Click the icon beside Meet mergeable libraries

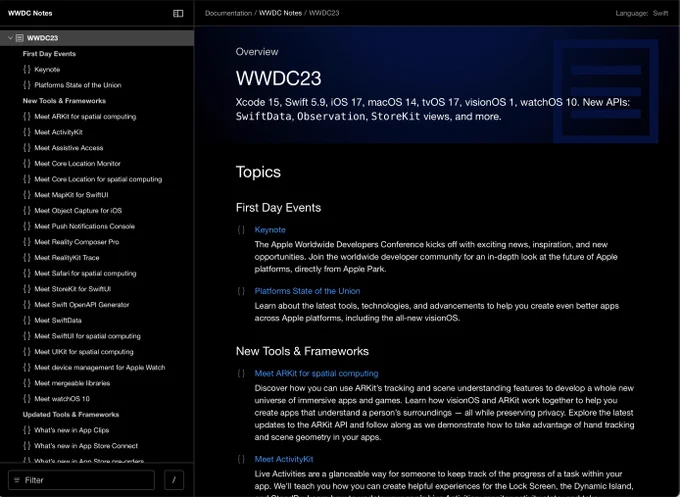click(27, 383)
